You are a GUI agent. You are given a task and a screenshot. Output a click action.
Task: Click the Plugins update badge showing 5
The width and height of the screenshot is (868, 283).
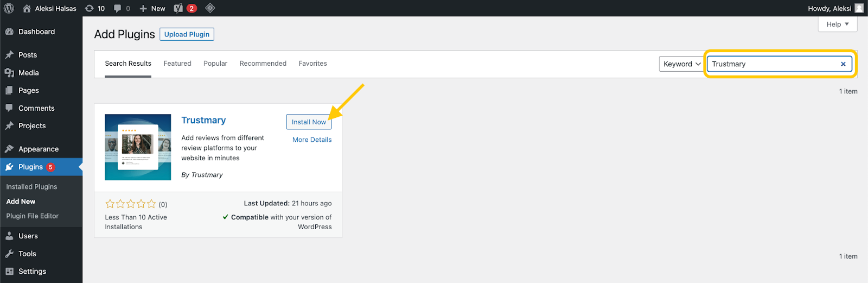click(x=50, y=167)
